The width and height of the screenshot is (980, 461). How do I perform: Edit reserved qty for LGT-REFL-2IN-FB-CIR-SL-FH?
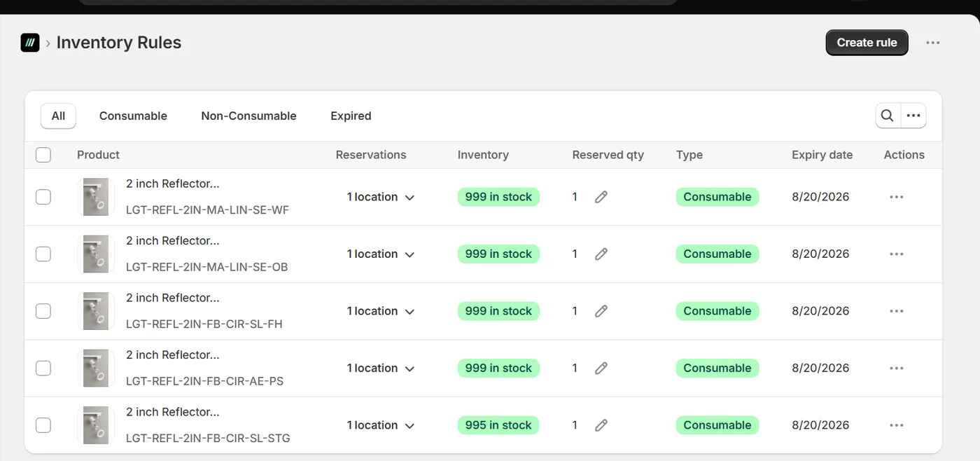(601, 311)
